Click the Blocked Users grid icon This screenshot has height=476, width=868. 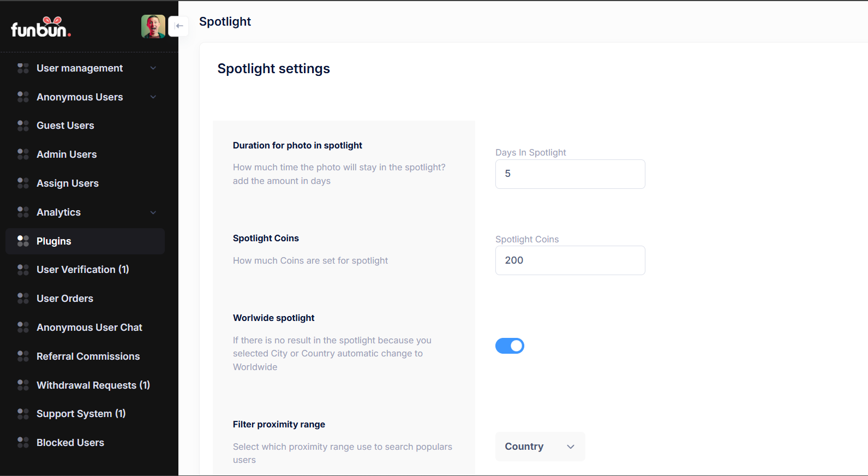tap(23, 442)
